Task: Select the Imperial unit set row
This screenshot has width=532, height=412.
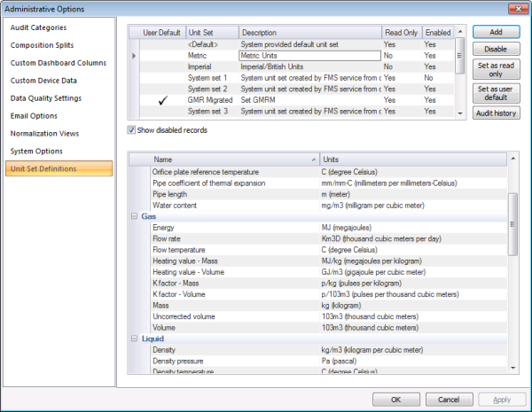Action: [297, 66]
